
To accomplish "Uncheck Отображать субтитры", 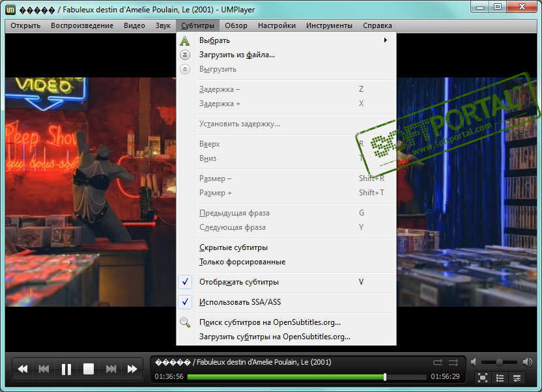I will (x=286, y=282).
